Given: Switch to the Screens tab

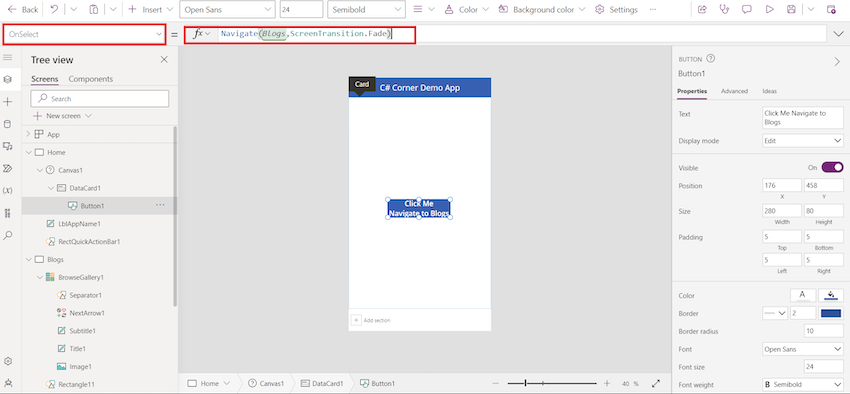Looking at the screenshot, I should click(44, 79).
